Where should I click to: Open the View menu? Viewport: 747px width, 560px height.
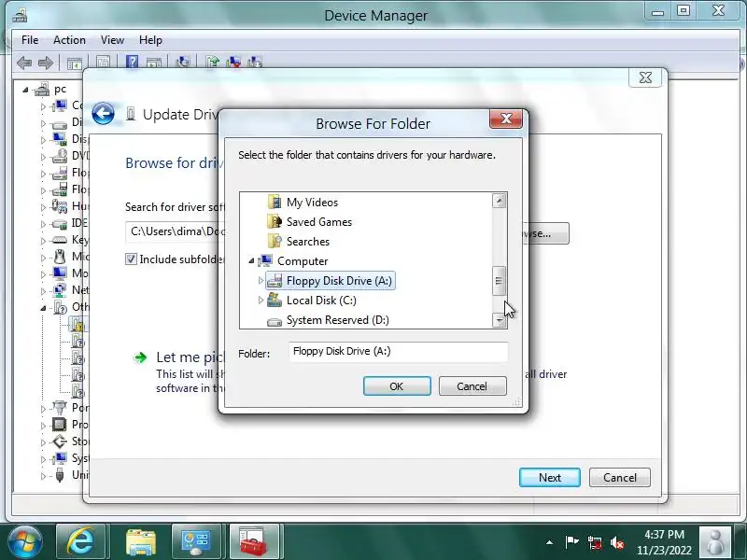(112, 40)
